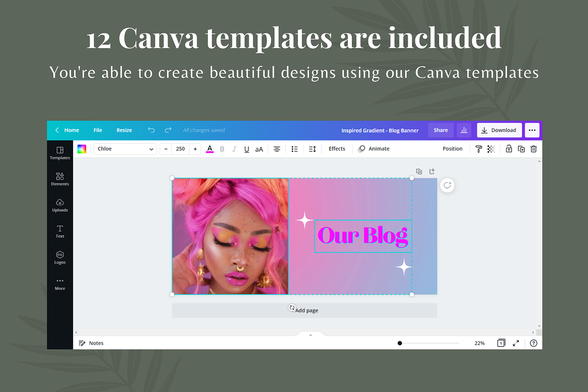Open the Text sidebar panel
Image resolution: width=588 pixels, height=392 pixels.
pyautogui.click(x=60, y=231)
